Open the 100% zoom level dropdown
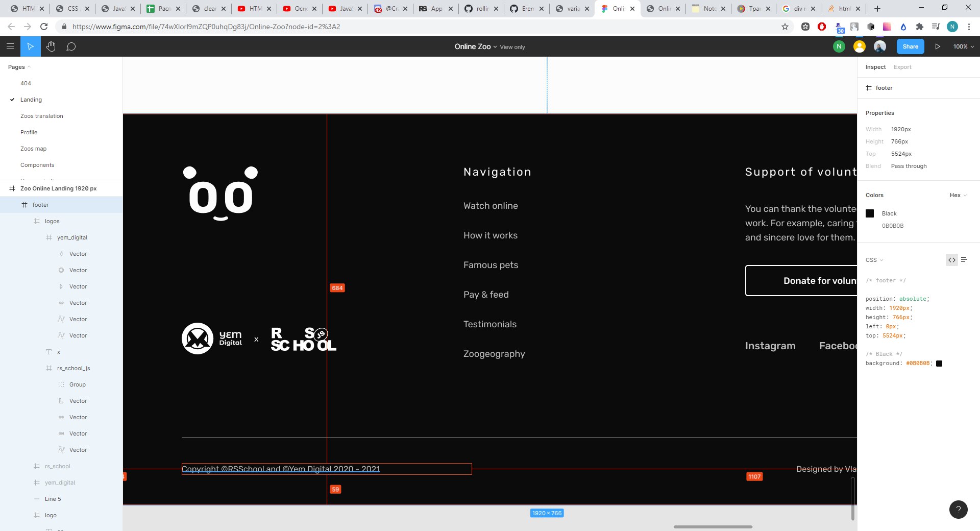The image size is (980, 531). click(x=963, y=46)
